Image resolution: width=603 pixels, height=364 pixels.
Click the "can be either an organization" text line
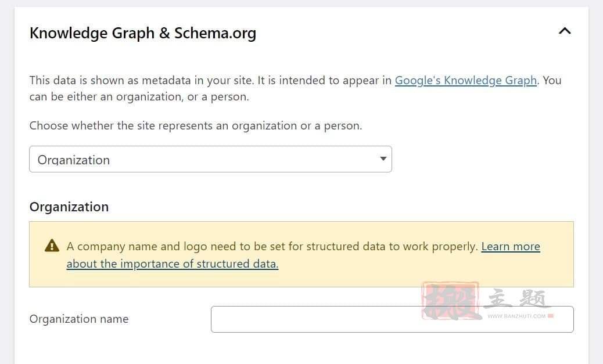coord(139,97)
